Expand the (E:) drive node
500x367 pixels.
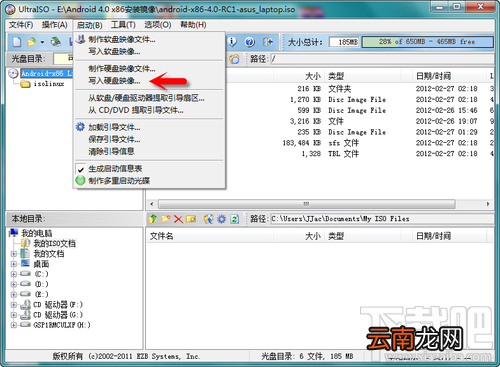[x=14, y=294]
